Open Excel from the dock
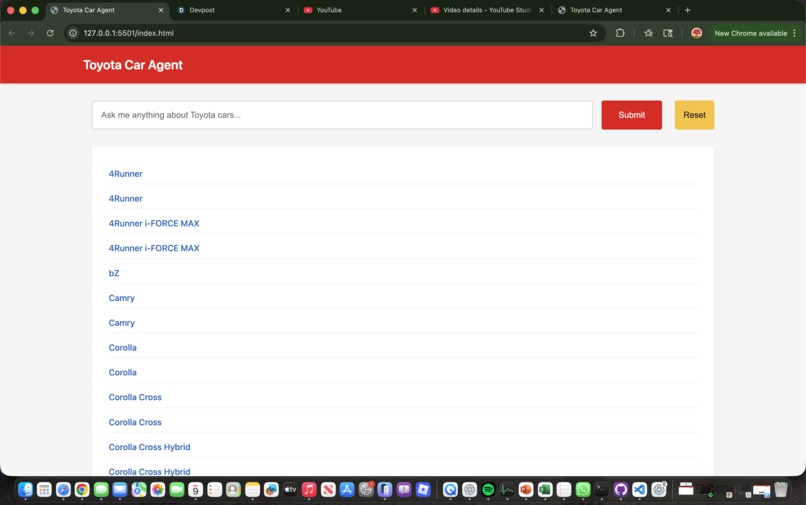This screenshot has width=806, height=505. click(545, 490)
